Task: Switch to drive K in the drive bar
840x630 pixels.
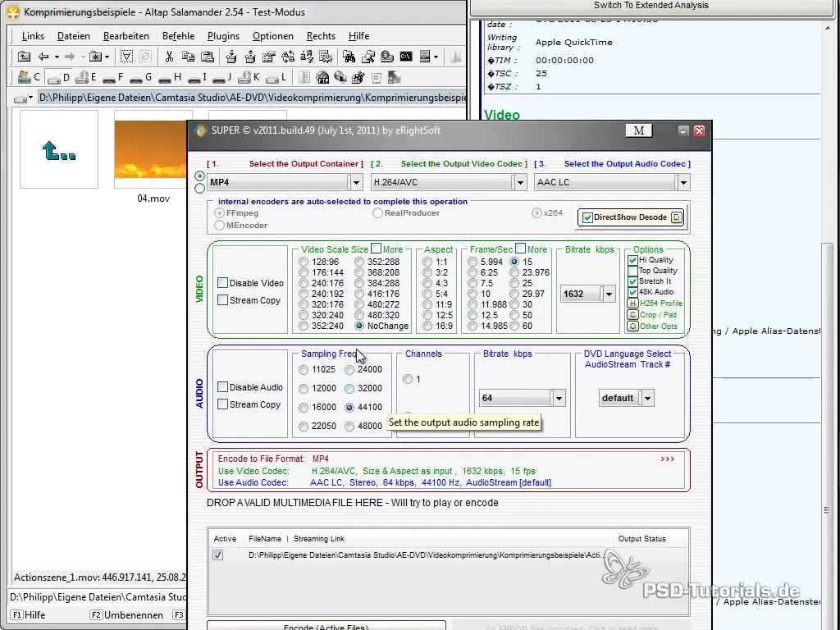Action: point(249,78)
